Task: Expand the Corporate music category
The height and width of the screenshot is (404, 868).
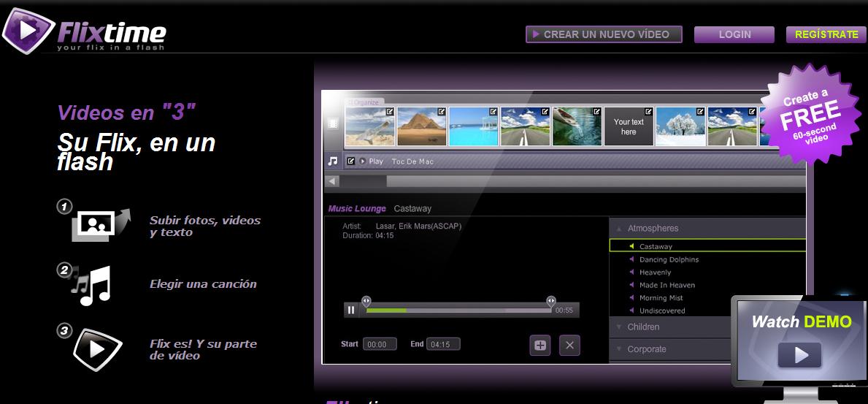Action: point(671,349)
